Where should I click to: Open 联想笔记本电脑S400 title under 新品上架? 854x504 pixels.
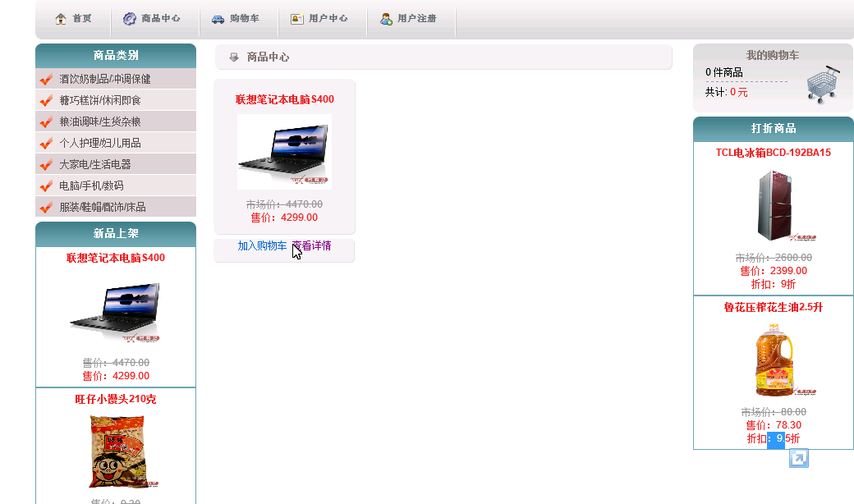point(116,258)
